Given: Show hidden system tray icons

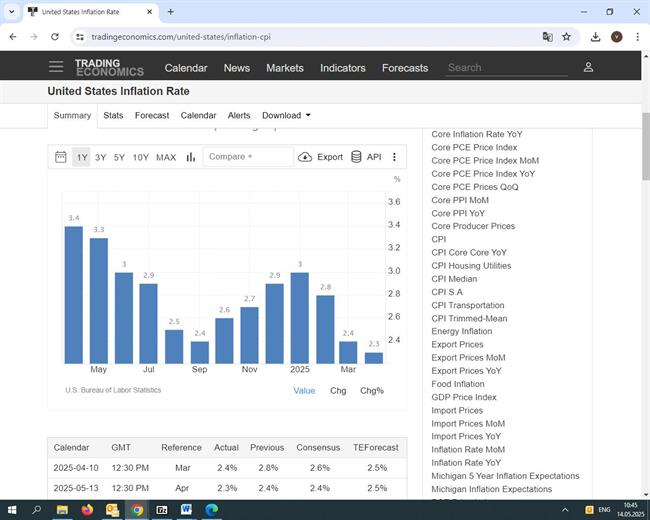Looking at the screenshot, I should [x=565, y=510].
